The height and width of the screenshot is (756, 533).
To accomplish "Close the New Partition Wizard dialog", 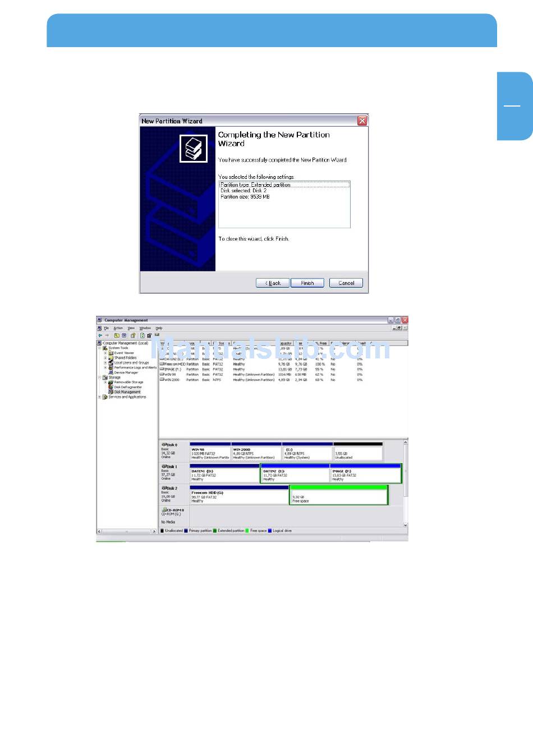I will pos(362,121).
